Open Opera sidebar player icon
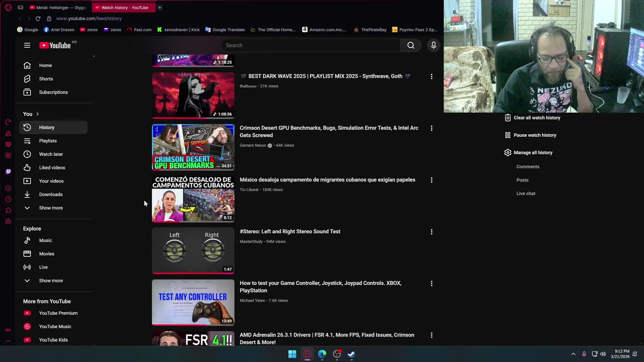The height and width of the screenshot is (362, 644). [x=8, y=188]
